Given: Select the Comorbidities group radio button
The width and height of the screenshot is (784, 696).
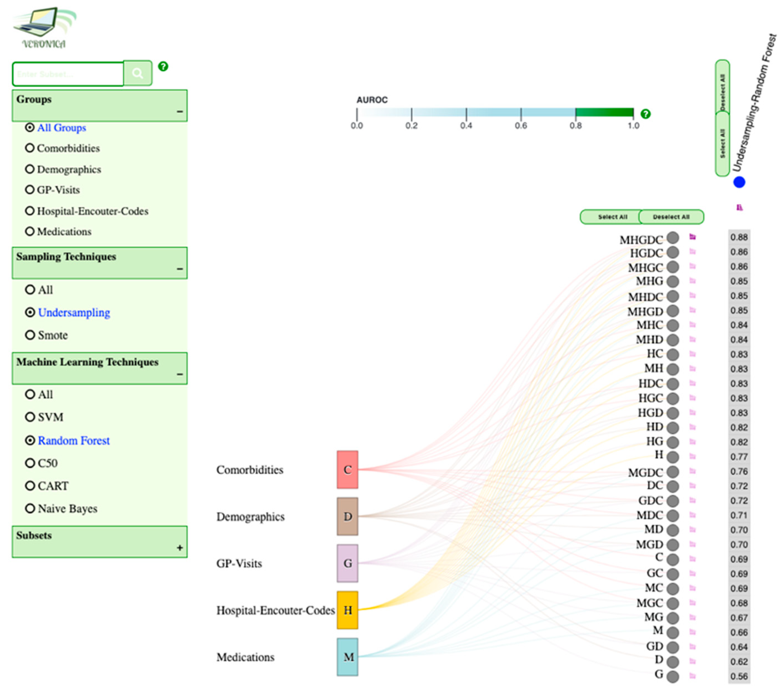Looking at the screenshot, I should (x=29, y=148).
